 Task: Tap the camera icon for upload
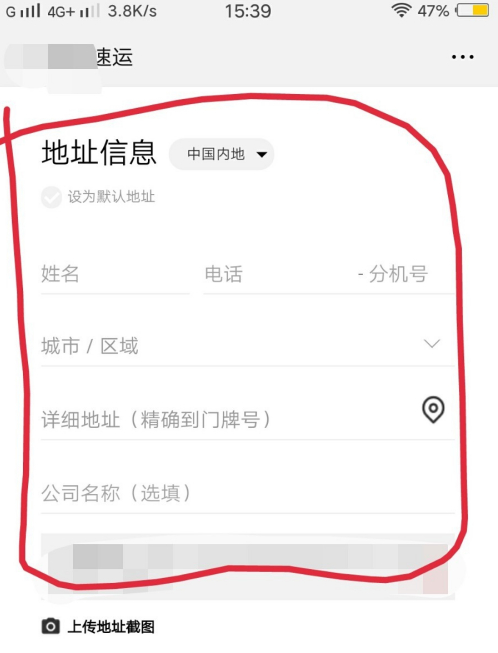[x=50, y=626]
